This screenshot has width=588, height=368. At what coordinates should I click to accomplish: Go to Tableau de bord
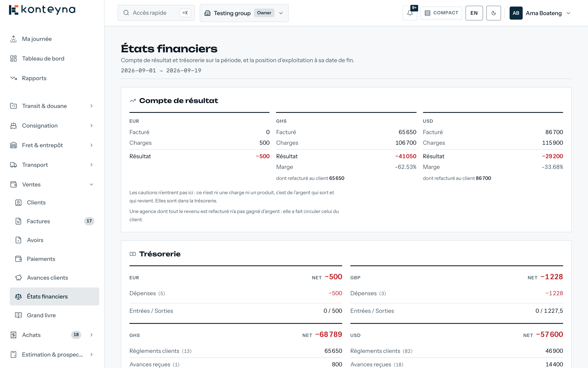pos(55,58)
